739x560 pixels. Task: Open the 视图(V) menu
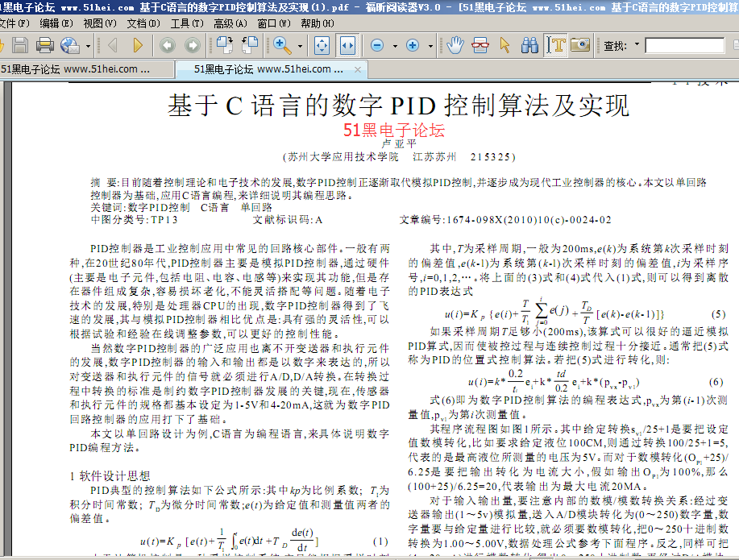[100, 23]
